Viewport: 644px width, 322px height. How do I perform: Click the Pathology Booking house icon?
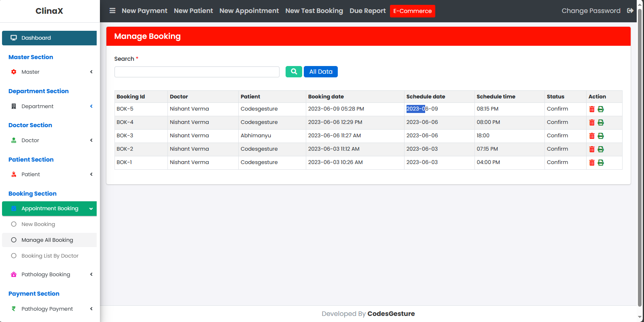tap(14, 275)
